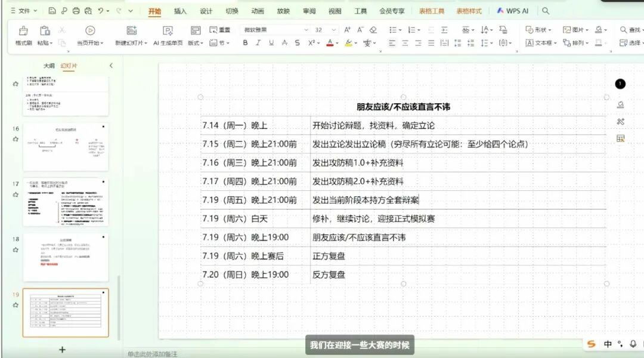Screen dimensions: 644x358
Task: Click the clear formatting eraser icon
Action: click(373, 30)
